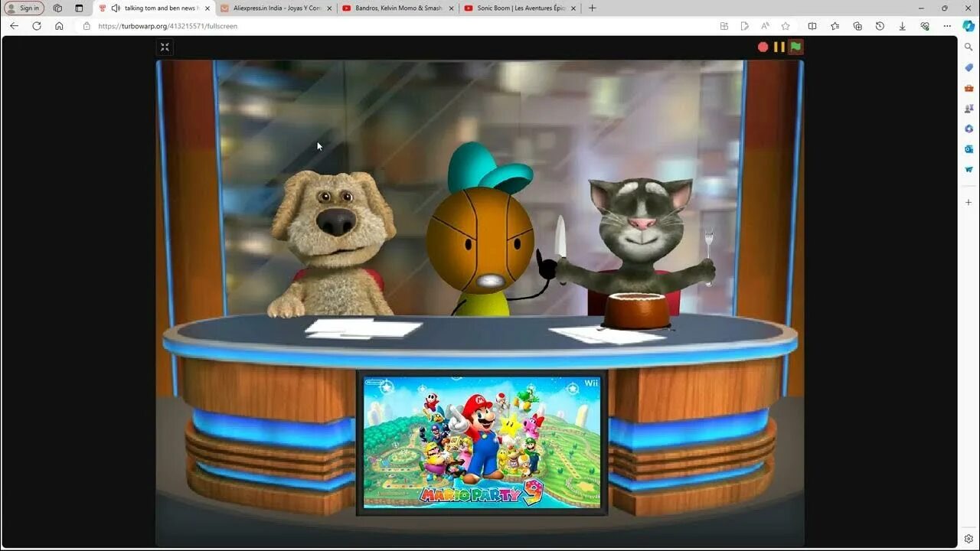Viewport: 980px width, 551px height.
Task: Open Settings and more menu
Action: [x=947, y=26]
